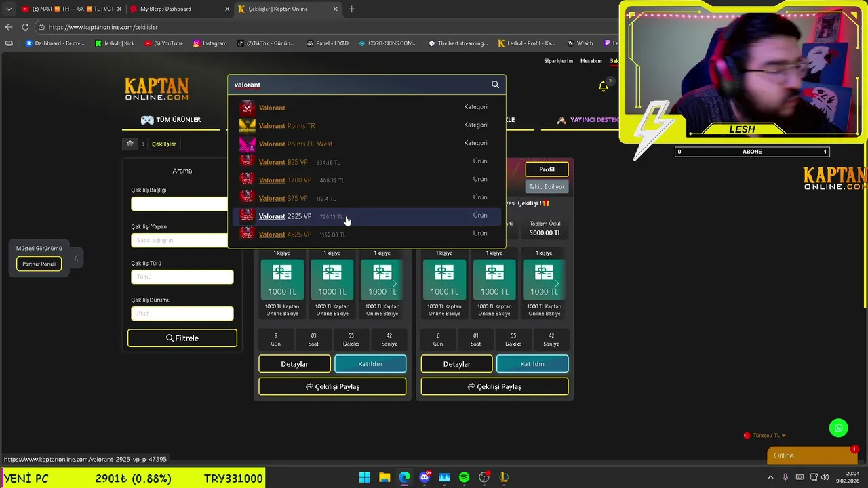This screenshot has height=488, width=868.
Task: Open Çekiliş Durumu dropdown
Action: (182, 313)
